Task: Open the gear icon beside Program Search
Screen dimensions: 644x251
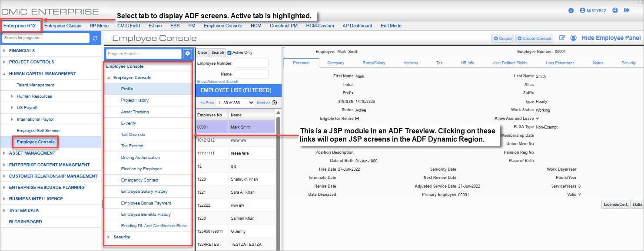Action: click(x=187, y=53)
